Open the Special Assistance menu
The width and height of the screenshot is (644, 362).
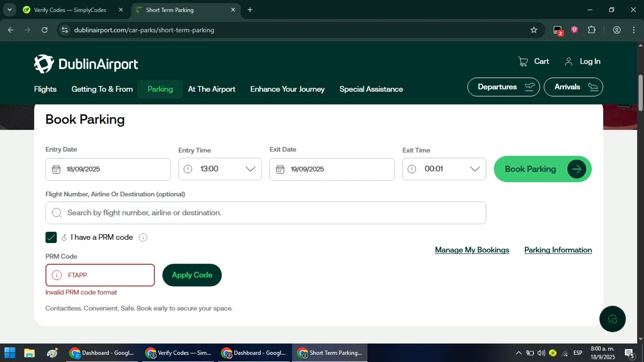371,89
